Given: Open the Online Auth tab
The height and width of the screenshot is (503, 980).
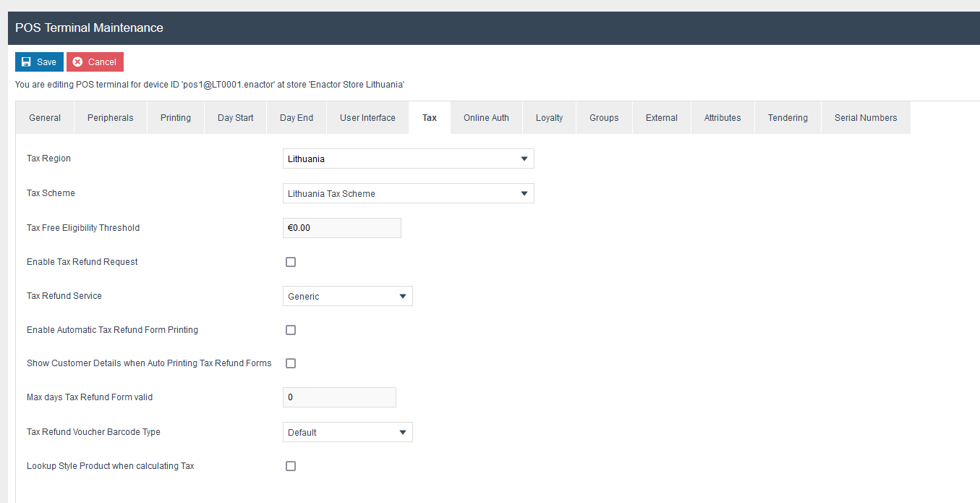Looking at the screenshot, I should [486, 118].
